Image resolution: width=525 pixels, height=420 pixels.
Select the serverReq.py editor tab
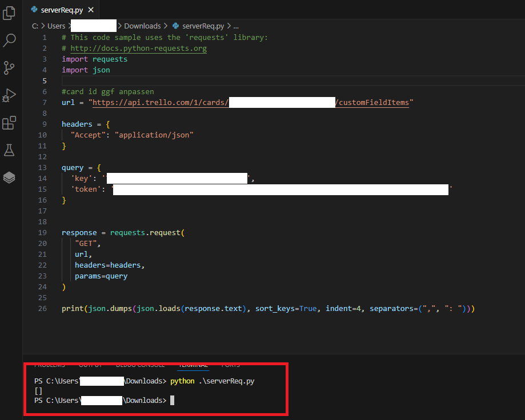click(x=62, y=10)
